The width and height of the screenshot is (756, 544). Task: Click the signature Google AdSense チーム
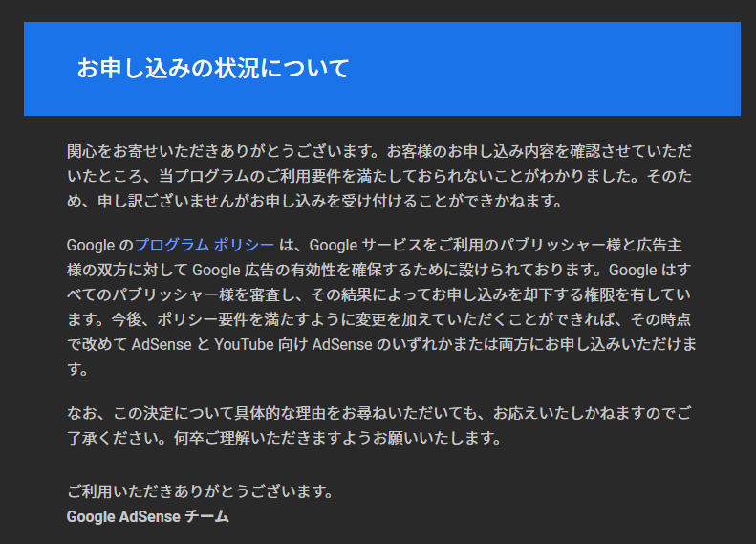147,516
